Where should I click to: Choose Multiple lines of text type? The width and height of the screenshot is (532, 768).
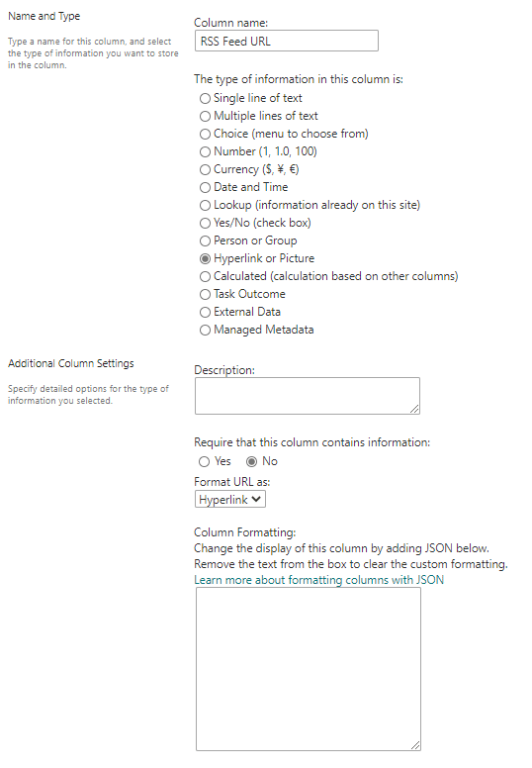coord(205,116)
